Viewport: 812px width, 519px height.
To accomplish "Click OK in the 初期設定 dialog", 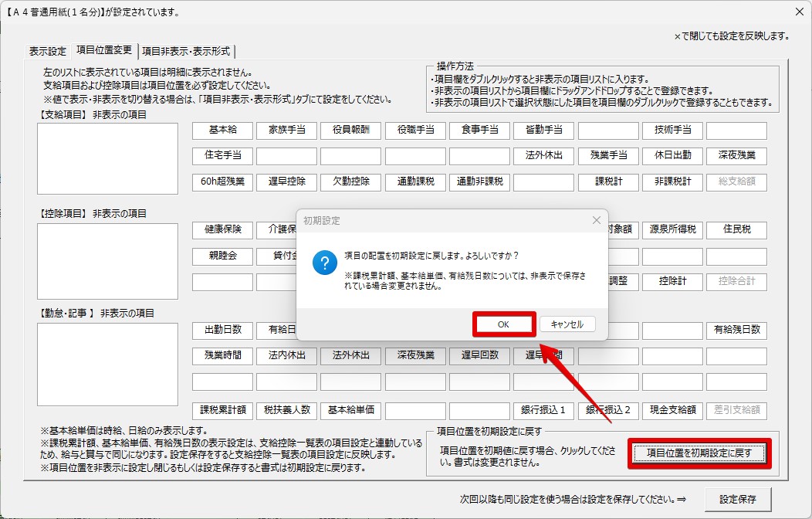I will (x=503, y=324).
